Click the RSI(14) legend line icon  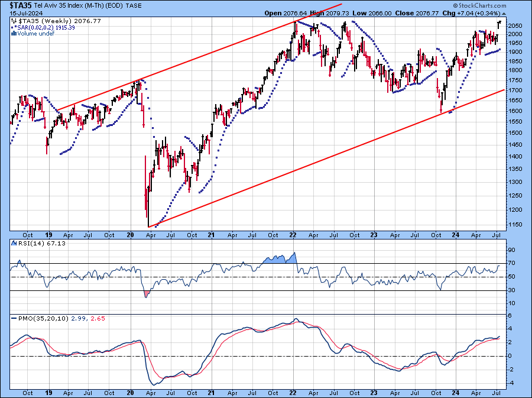(14, 243)
